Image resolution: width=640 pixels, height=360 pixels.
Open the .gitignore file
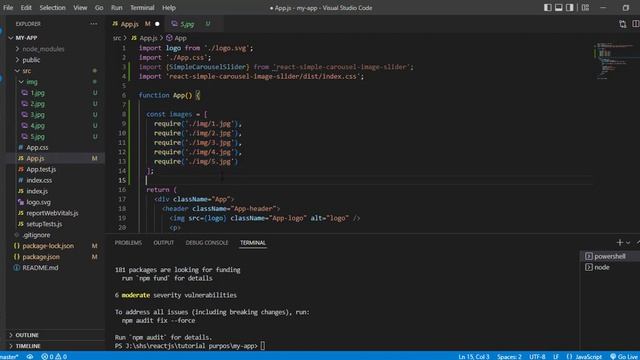click(36, 235)
